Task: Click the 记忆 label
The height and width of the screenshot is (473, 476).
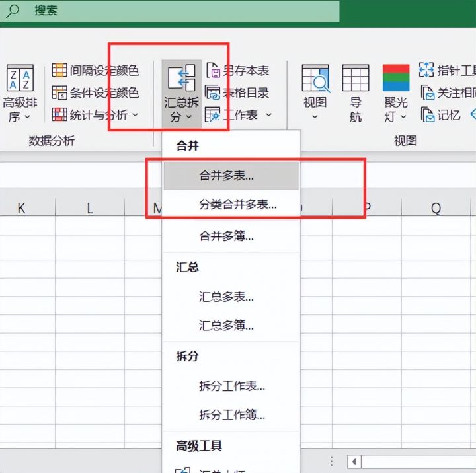Action: (x=449, y=115)
